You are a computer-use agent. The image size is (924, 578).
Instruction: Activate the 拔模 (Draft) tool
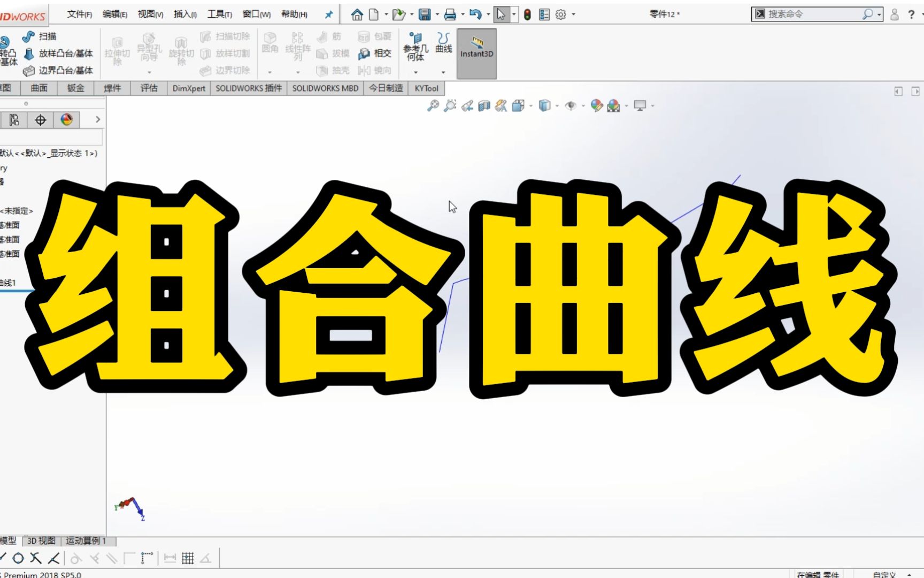click(x=334, y=54)
